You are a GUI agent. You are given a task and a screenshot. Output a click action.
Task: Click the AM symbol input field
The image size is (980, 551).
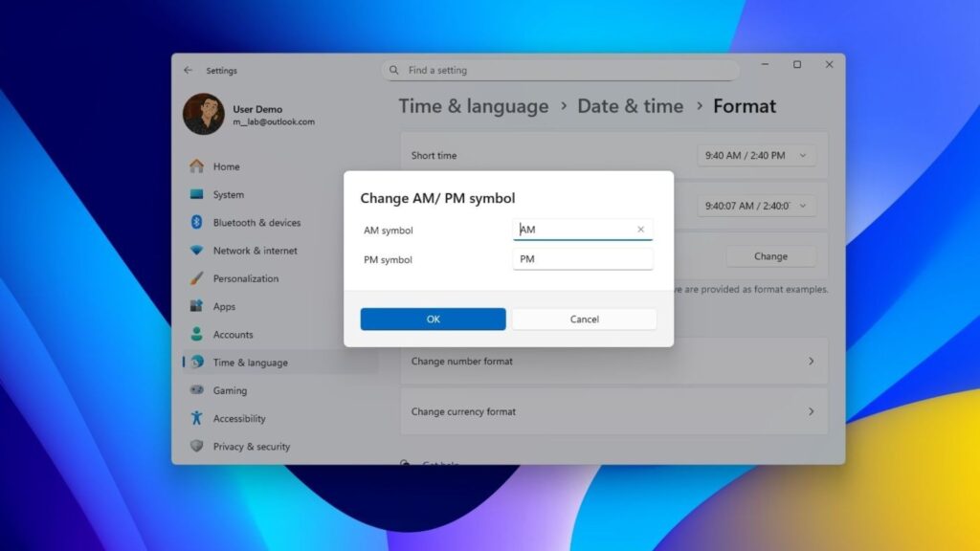click(583, 230)
